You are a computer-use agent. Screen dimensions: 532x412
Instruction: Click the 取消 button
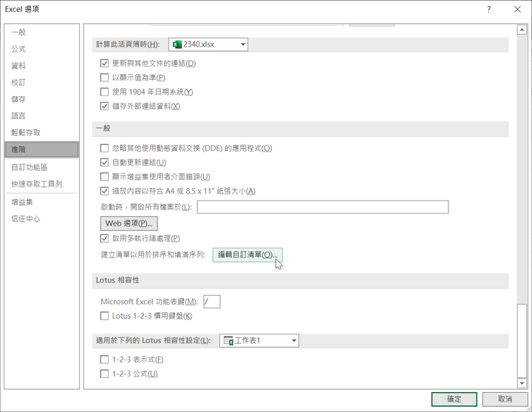click(505, 399)
